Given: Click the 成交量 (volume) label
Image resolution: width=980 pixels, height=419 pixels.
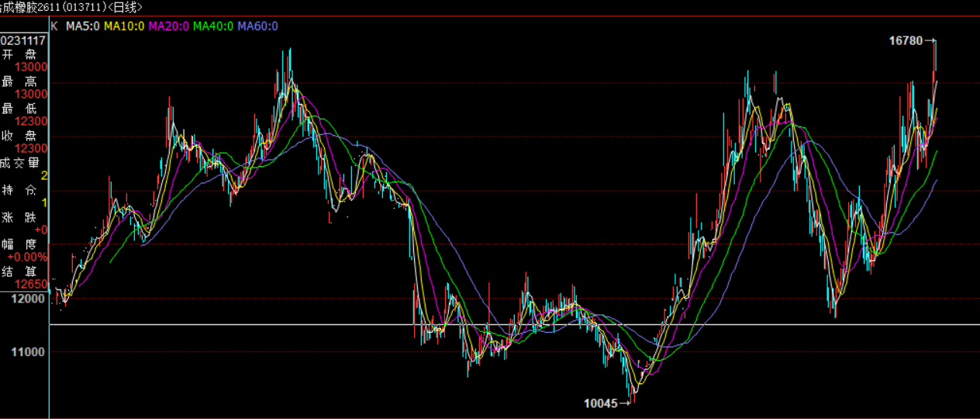Looking at the screenshot, I should point(19,163).
